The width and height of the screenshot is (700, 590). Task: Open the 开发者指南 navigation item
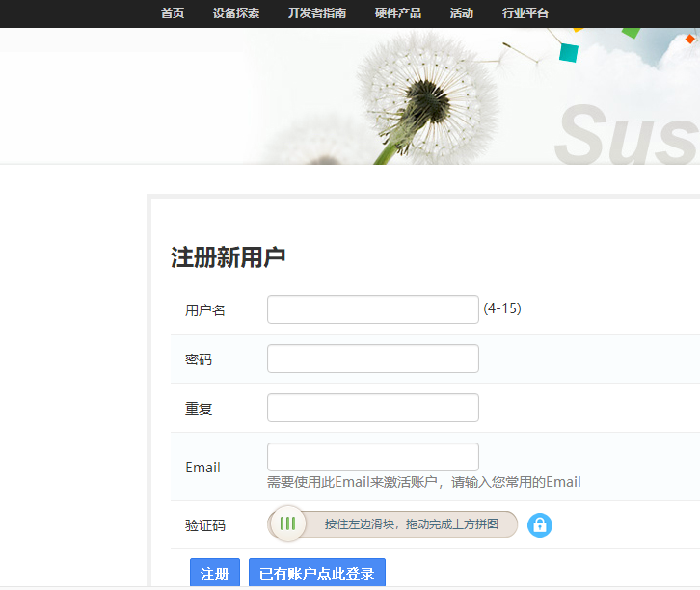(317, 13)
